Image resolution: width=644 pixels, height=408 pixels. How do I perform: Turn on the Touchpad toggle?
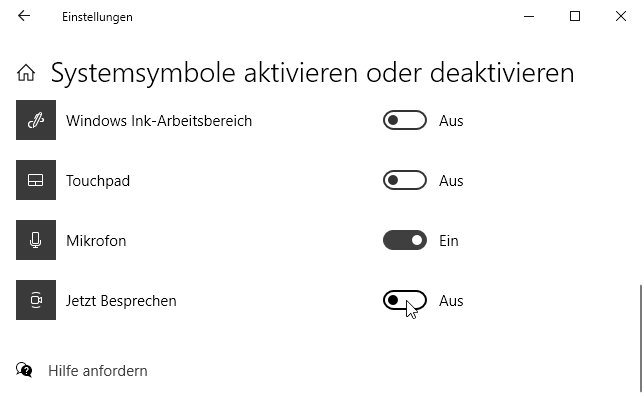point(405,180)
